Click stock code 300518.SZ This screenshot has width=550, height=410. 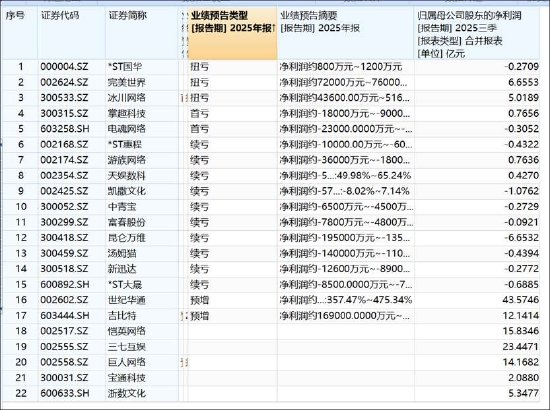64,269
